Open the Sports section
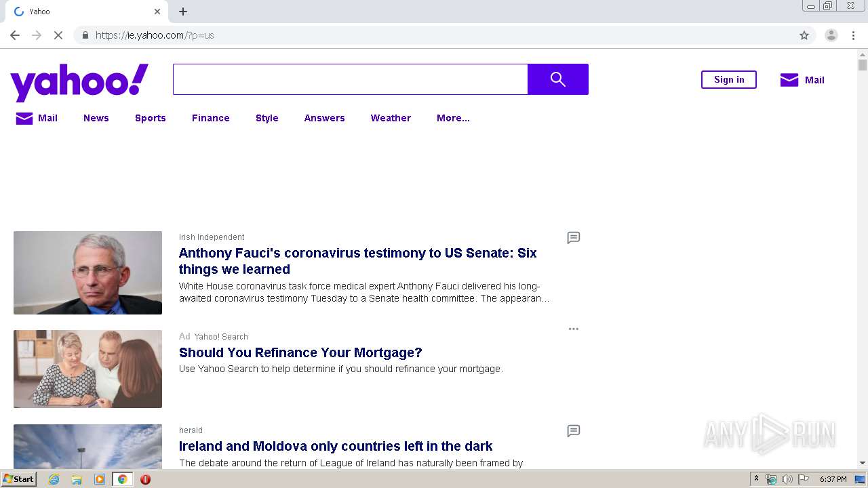This screenshot has width=868, height=488. (151, 118)
